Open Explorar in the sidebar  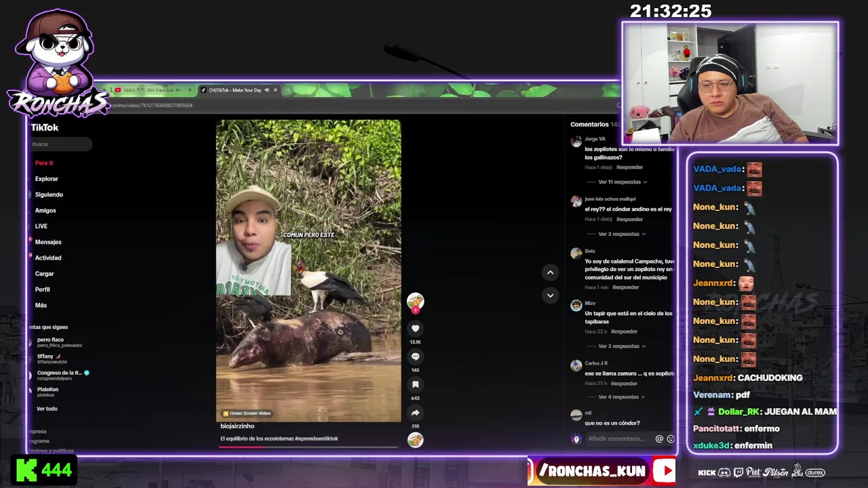(x=47, y=179)
